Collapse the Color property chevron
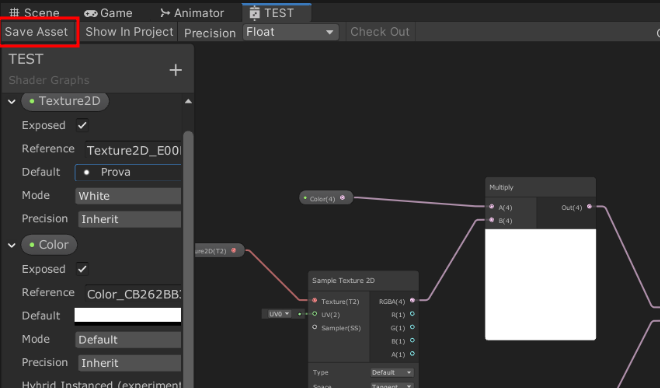This screenshot has width=660, height=388. point(12,245)
